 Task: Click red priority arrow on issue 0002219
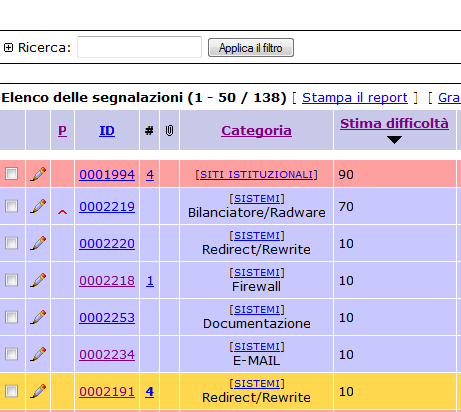pyautogui.click(x=62, y=212)
